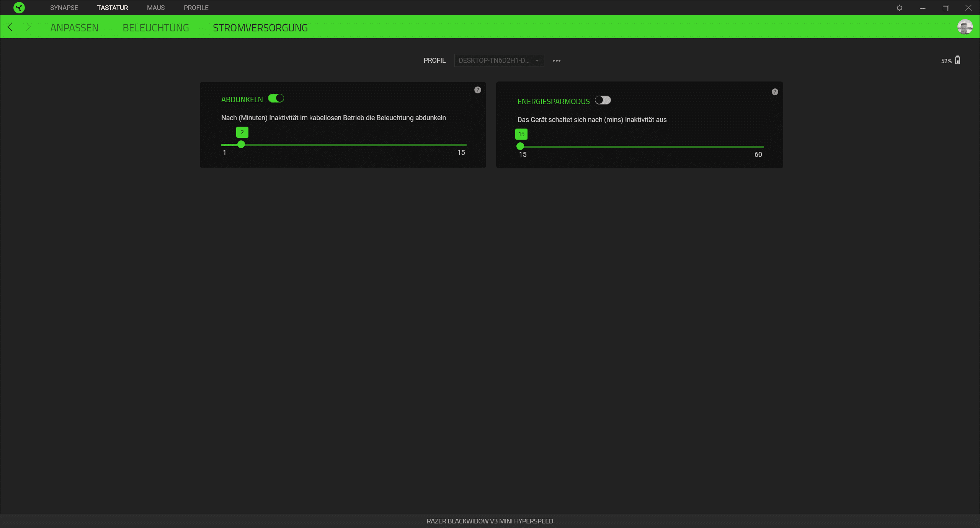980x528 pixels.
Task: Open the three-dots profile options menu
Action: (x=556, y=60)
